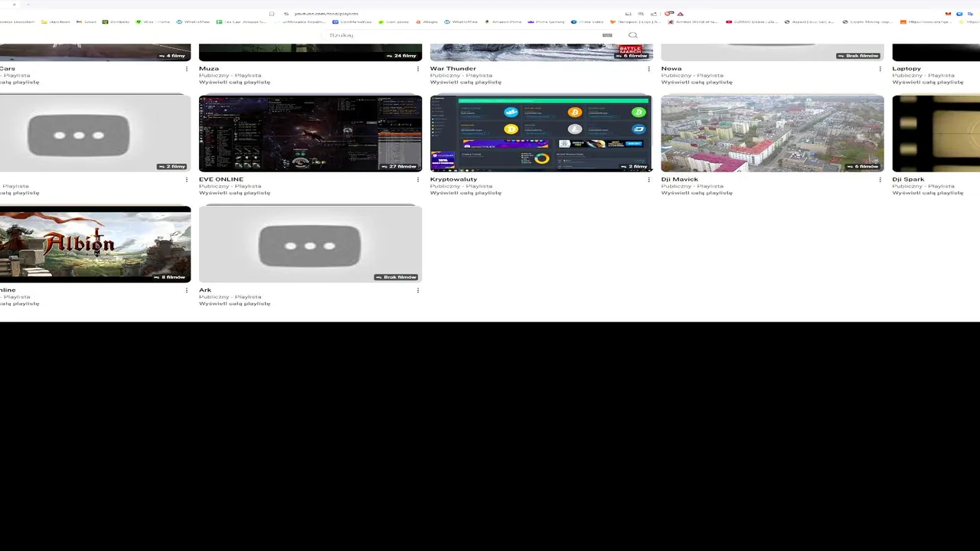Click the search magnifier icon

(632, 35)
